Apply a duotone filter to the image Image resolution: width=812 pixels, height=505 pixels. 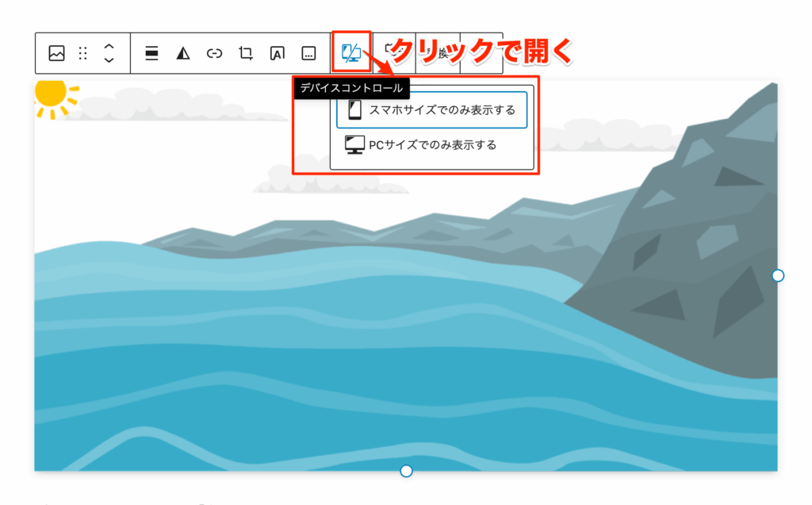(x=182, y=53)
